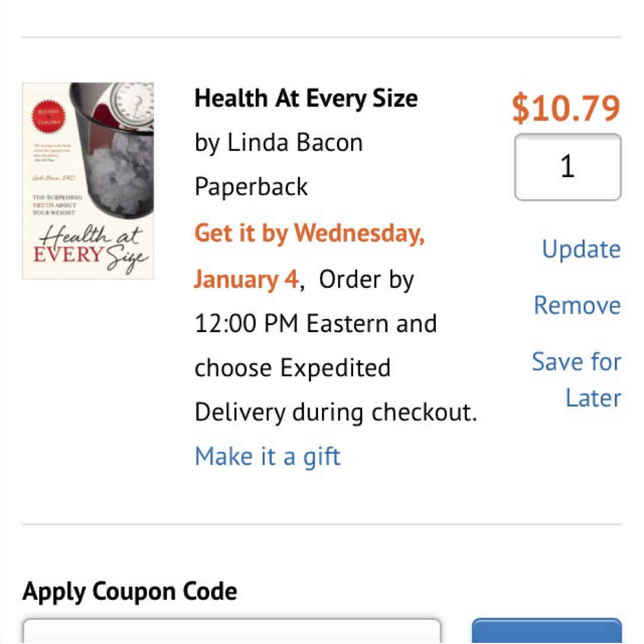Remove the book from the cart
Screen dimensions: 644x644
pos(577,305)
